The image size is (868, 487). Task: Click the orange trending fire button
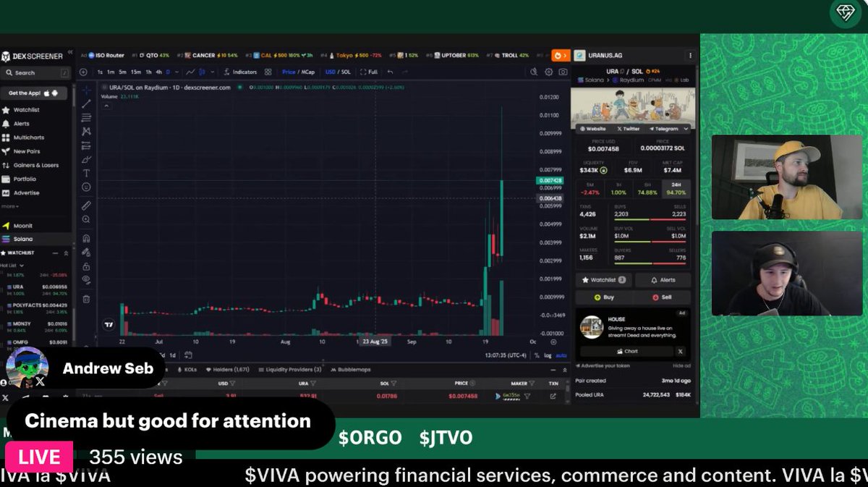pos(561,55)
